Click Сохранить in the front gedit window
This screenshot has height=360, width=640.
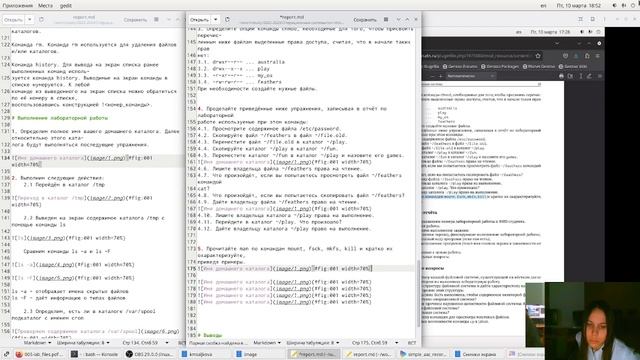pos(365,20)
